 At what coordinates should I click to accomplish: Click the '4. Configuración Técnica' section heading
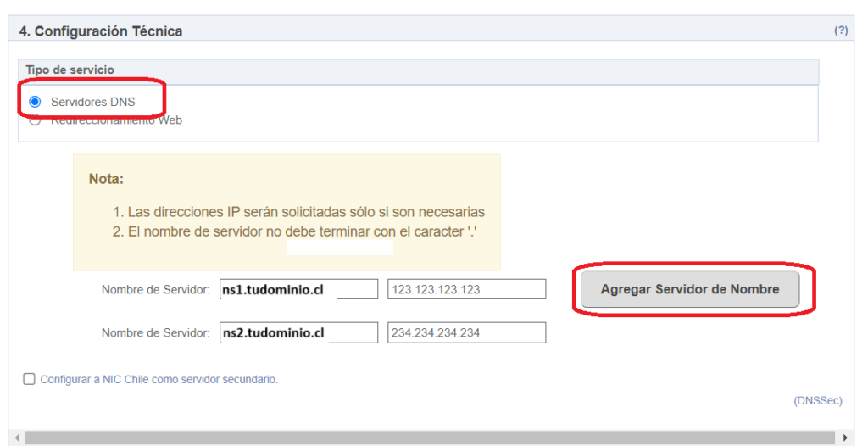101,31
